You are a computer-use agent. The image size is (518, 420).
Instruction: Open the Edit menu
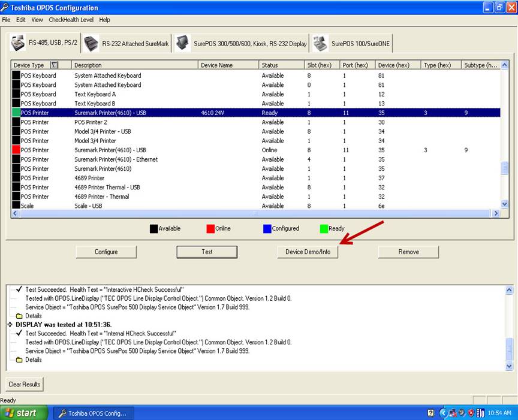click(21, 20)
